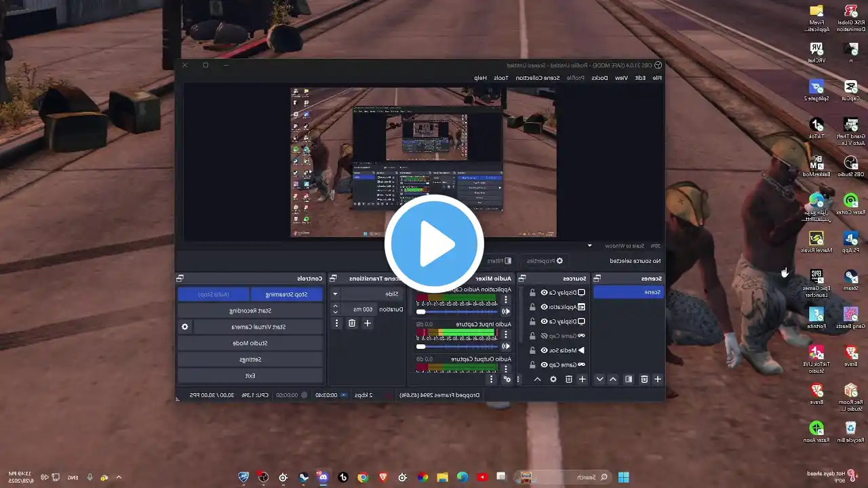Delete the scene transition with trash icon
Viewport: 868px width, 488px height.
[351, 323]
